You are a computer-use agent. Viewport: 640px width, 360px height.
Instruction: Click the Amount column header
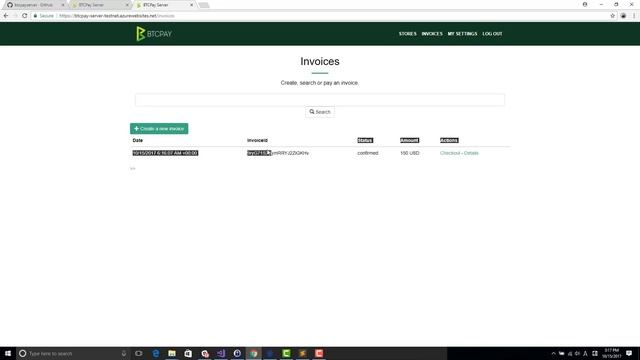tap(409, 140)
